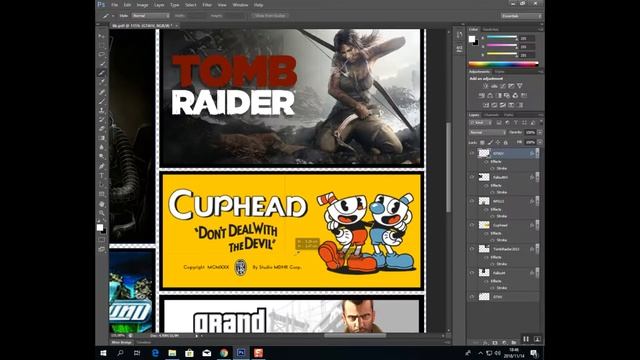Open the layer blend mode dropdown
Screen dimensions: 640x360
[x=487, y=133]
